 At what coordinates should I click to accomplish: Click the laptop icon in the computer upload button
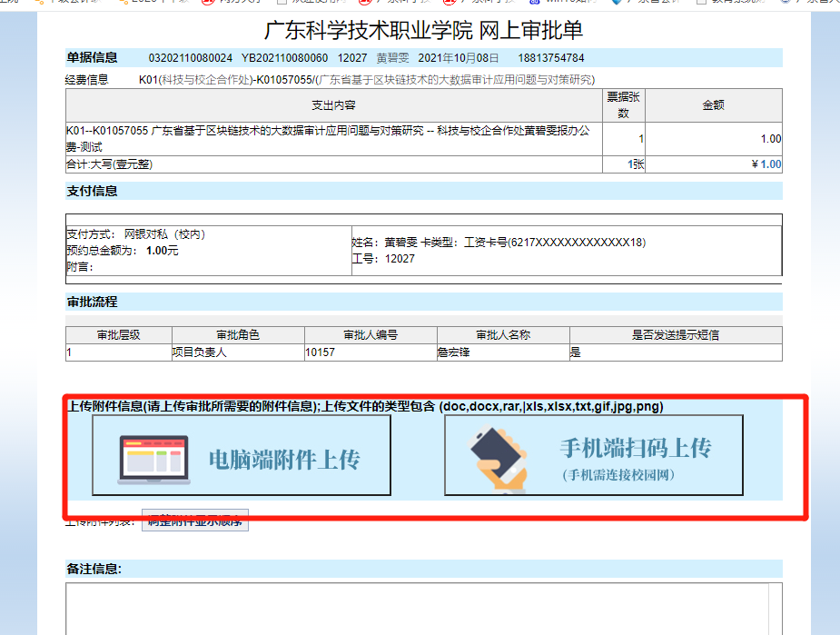pos(153,461)
